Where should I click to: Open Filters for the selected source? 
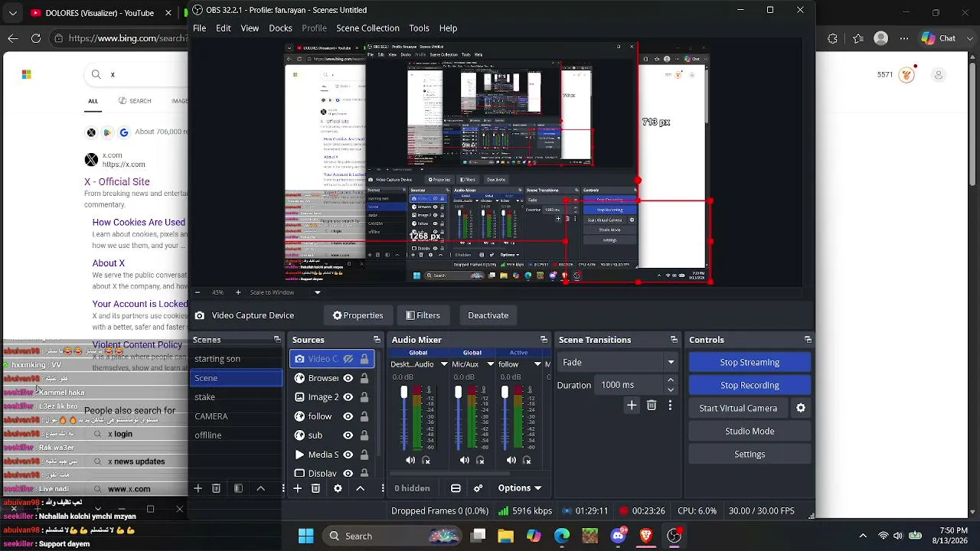coord(423,315)
